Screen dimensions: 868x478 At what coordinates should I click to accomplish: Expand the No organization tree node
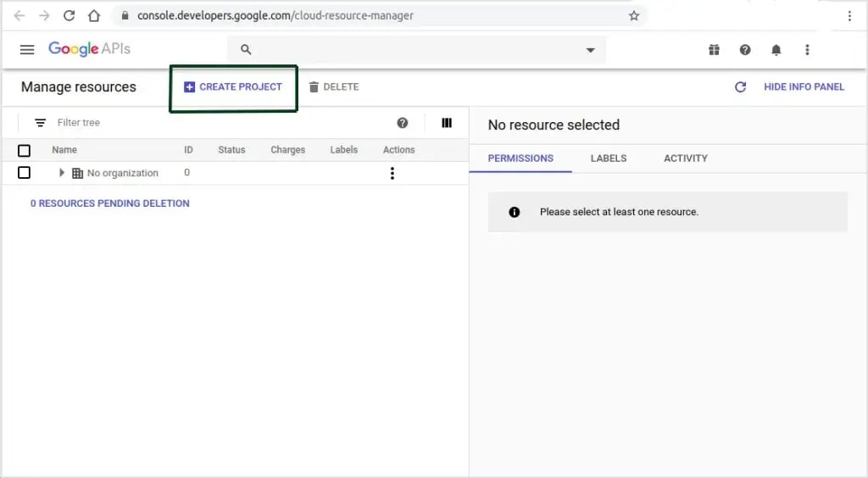(x=61, y=173)
